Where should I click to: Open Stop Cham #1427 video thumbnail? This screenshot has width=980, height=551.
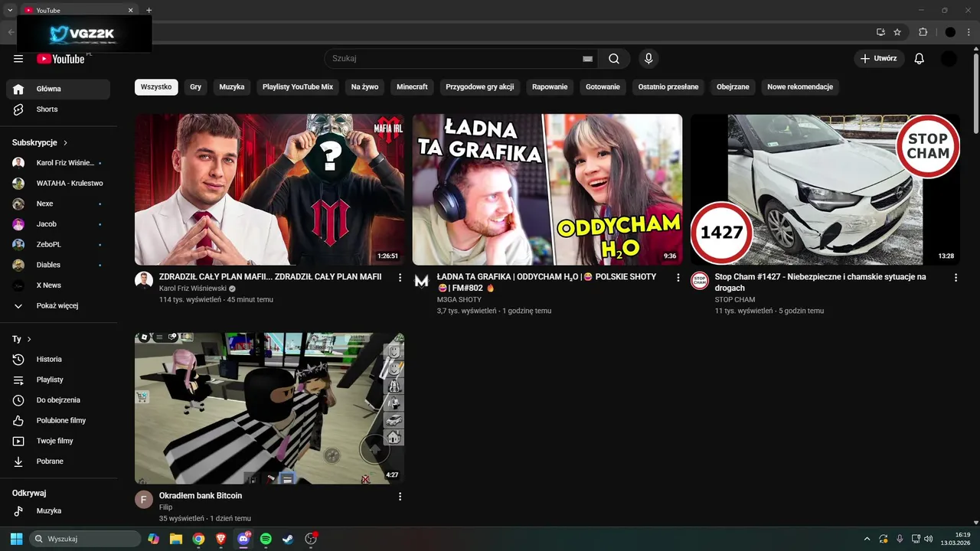pos(825,190)
